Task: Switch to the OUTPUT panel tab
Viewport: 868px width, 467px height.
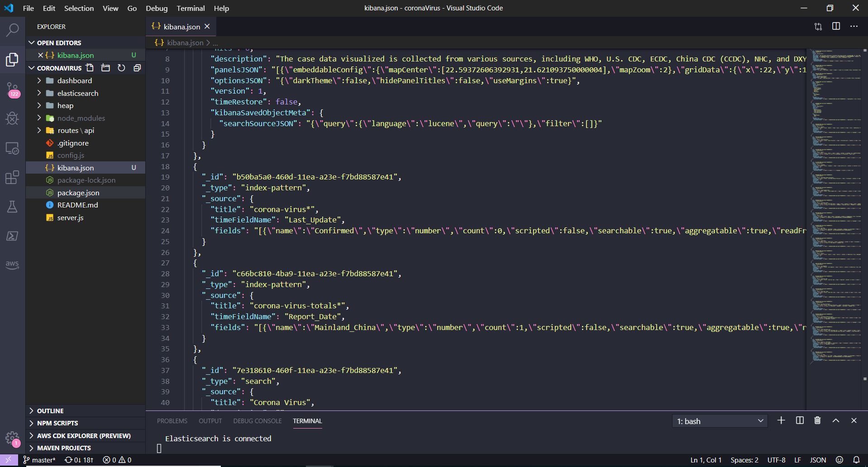Action: click(x=210, y=421)
